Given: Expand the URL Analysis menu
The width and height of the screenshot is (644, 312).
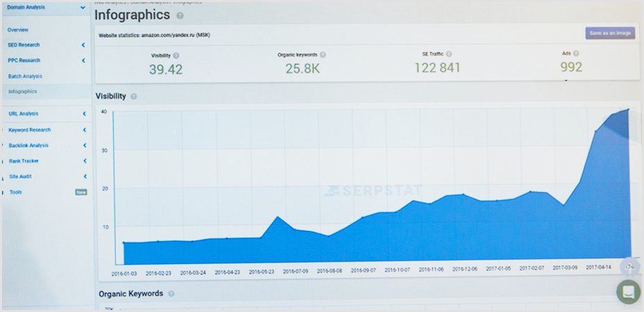Looking at the screenshot, I should (83, 114).
